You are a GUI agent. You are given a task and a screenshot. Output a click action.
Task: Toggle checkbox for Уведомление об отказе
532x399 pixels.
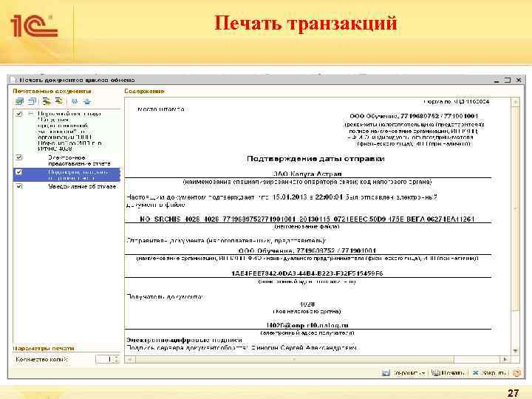point(19,186)
